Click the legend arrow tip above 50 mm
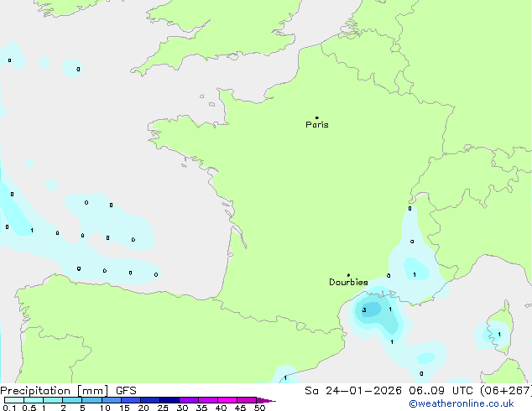Viewport: 532px width, 411px height. pos(266,400)
